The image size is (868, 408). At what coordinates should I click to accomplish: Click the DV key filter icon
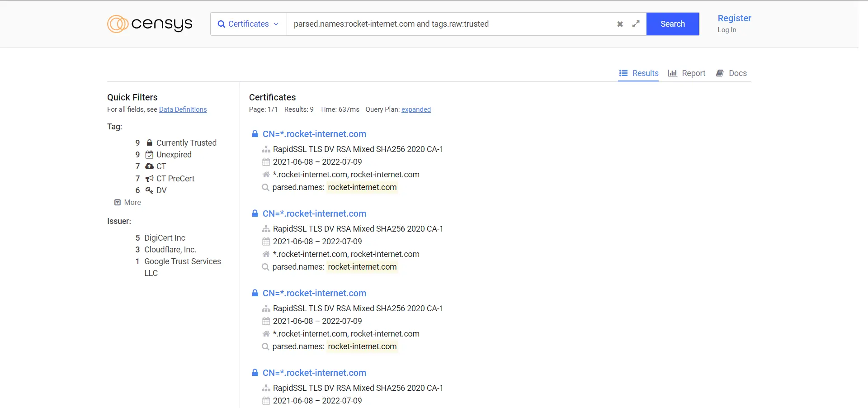[149, 190]
